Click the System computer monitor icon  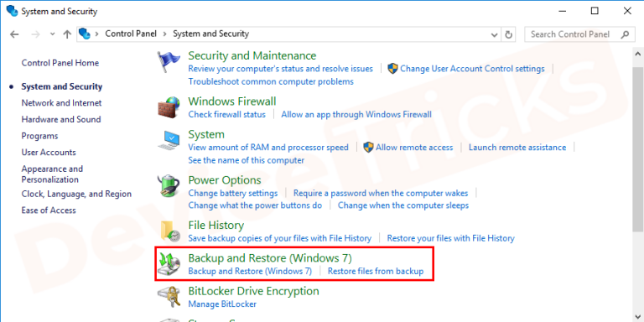coord(169,141)
